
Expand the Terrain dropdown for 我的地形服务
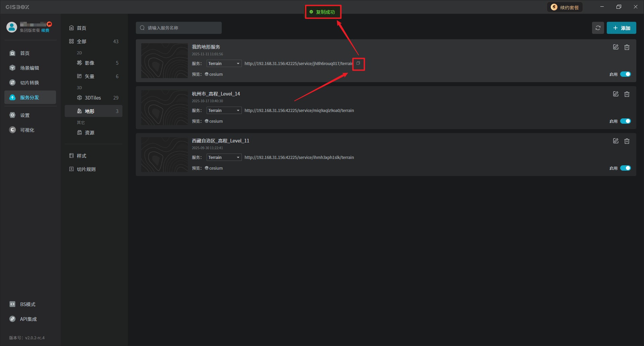point(224,64)
